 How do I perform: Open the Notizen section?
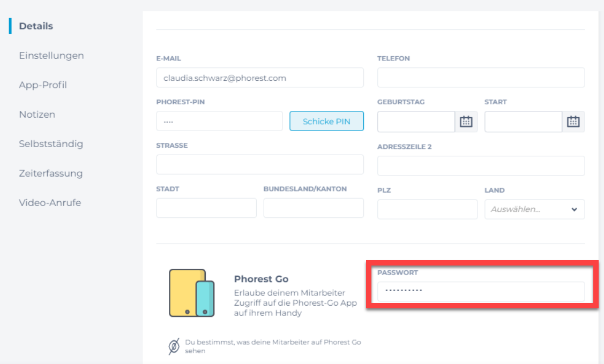37,115
